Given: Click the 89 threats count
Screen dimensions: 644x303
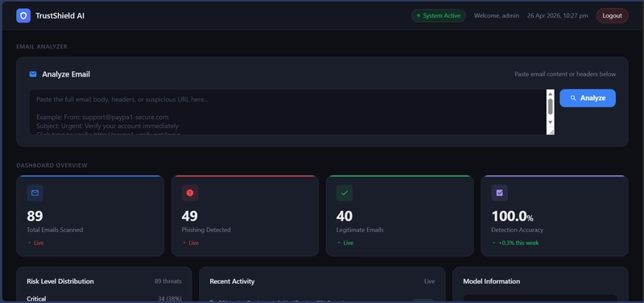Looking at the screenshot, I should [168, 281].
